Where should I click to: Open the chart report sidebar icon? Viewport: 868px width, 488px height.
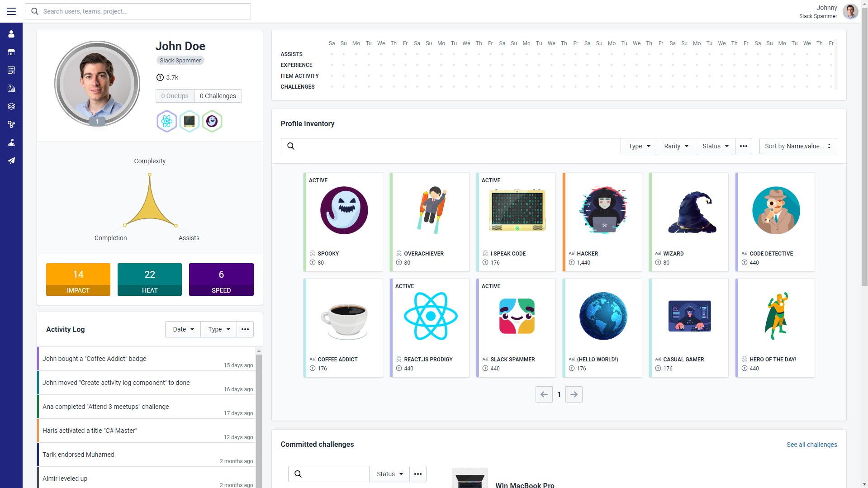tap(11, 88)
